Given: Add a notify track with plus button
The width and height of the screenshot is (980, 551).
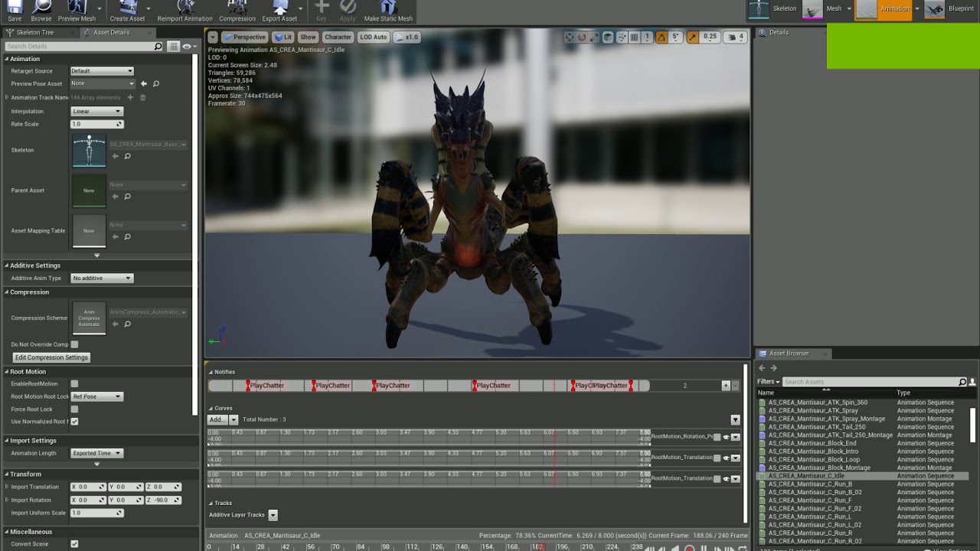Looking at the screenshot, I should [x=726, y=386].
